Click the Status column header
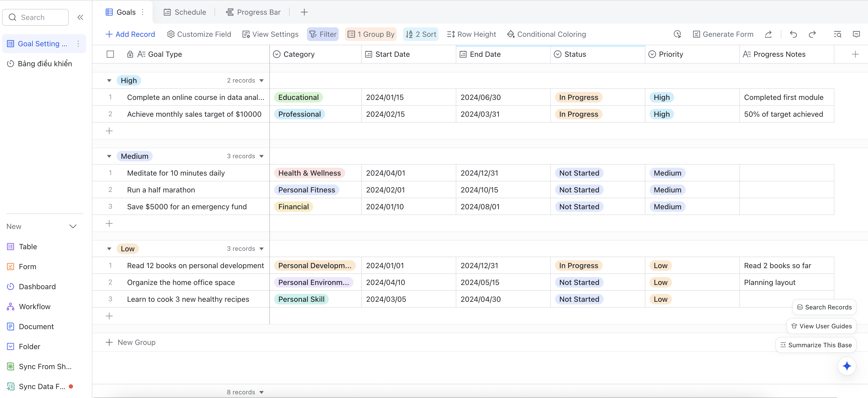The width and height of the screenshot is (868, 398). [597, 54]
